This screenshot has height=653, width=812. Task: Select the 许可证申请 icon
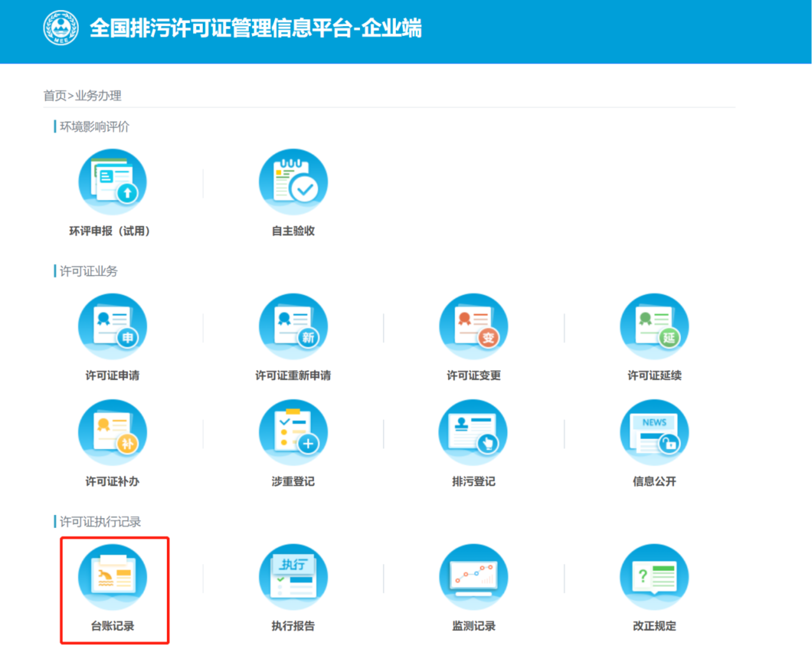tap(113, 327)
